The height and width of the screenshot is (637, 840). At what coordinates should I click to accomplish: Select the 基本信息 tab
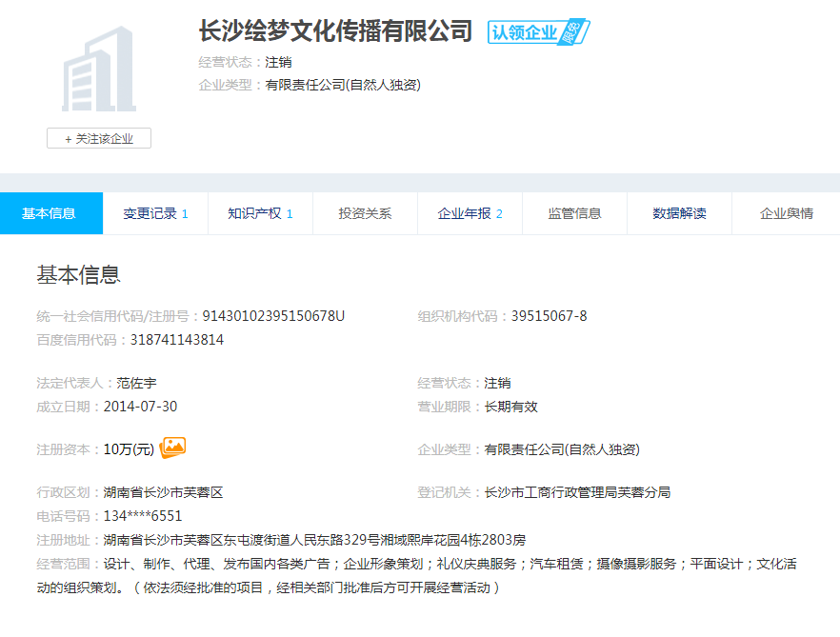[x=50, y=213]
